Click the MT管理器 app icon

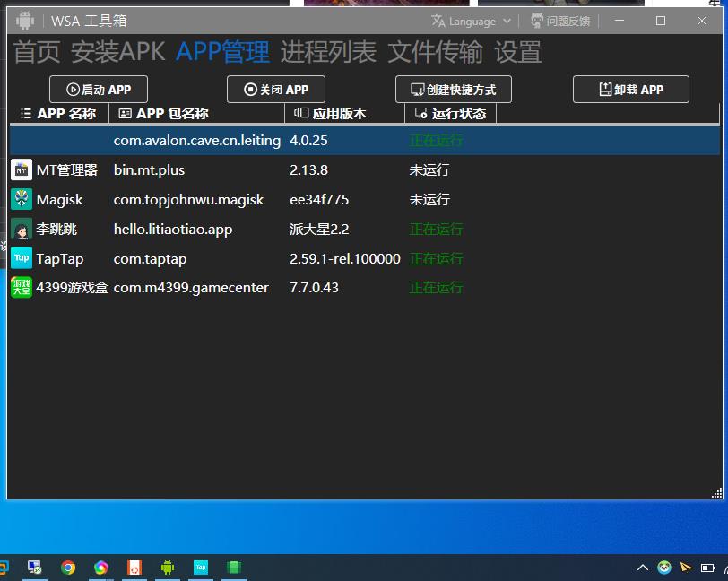point(21,169)
